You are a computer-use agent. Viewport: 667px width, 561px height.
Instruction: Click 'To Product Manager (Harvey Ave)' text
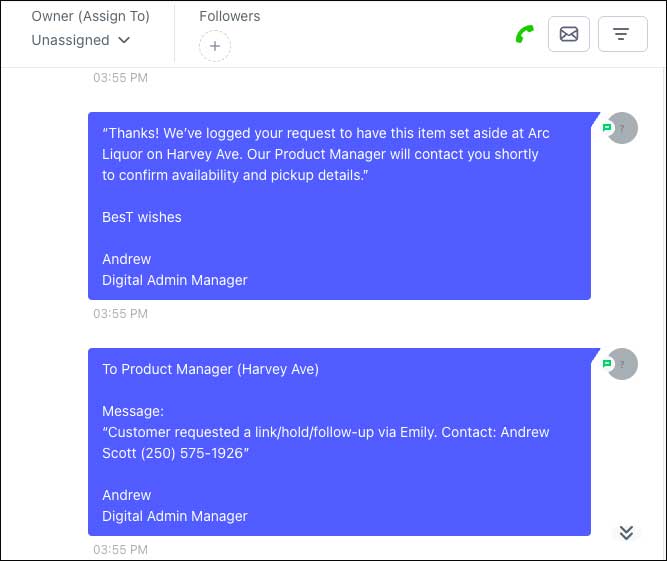[211, 369]
